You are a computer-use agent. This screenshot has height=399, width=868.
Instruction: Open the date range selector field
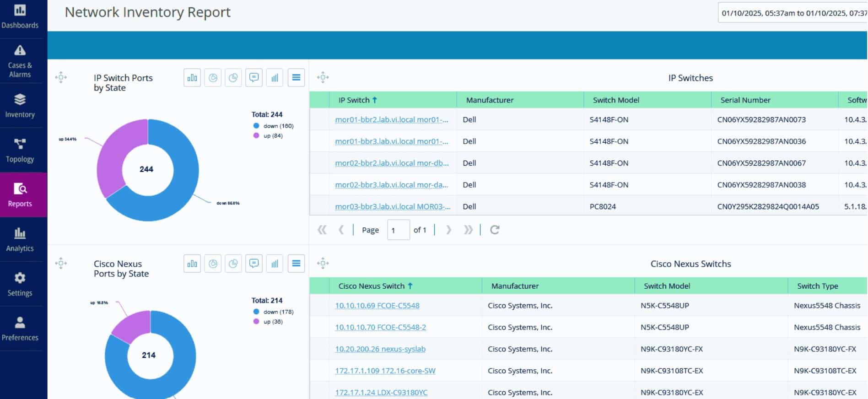pyautogui.click(x=793, y=13)
